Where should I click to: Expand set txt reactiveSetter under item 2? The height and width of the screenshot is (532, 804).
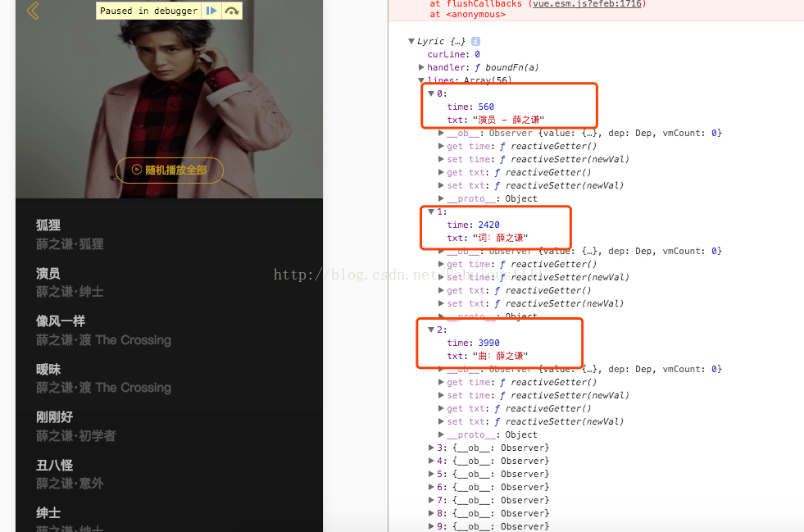[x=441, y=421]
